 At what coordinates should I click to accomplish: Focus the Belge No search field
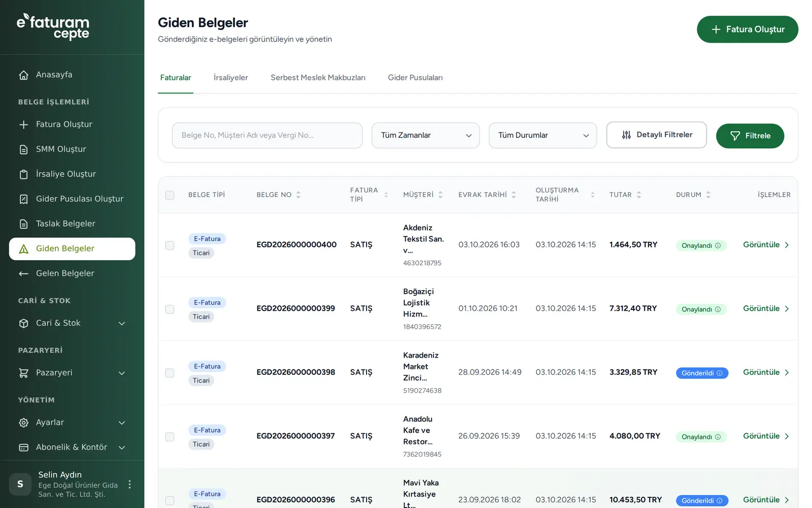(267, 136)
